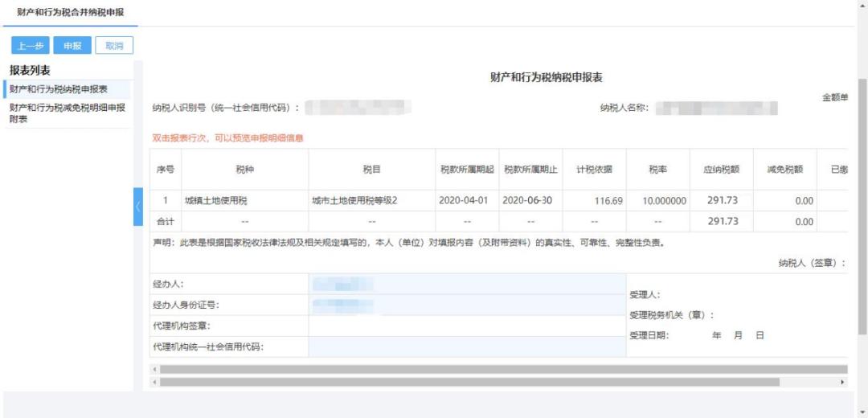Click the 应纳税额 column header
Screen dimensions: 868x418
721,170
